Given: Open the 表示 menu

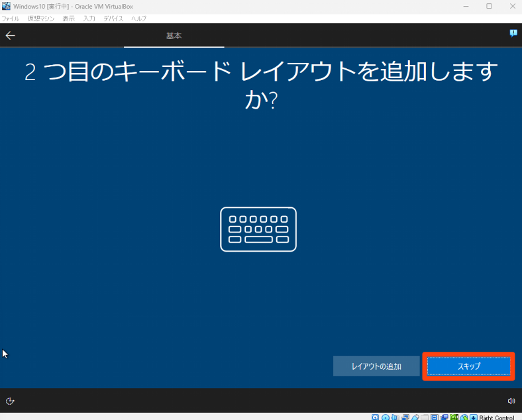Looking at the screenshot, I should pyautogui.click(x=69, y=19).
